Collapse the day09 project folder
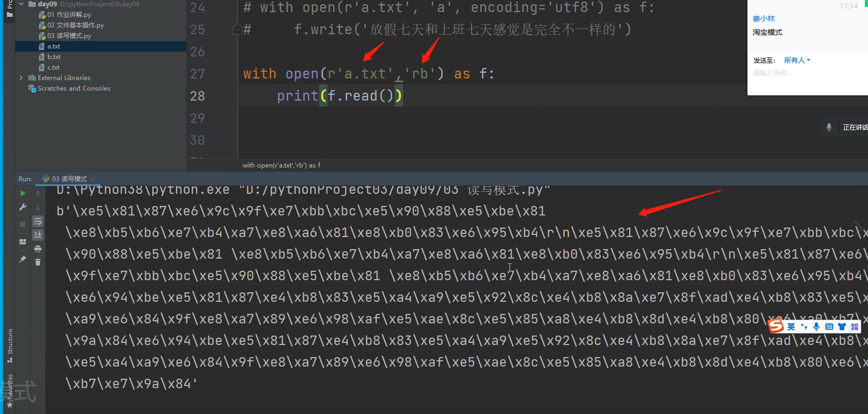 [22, 4]
